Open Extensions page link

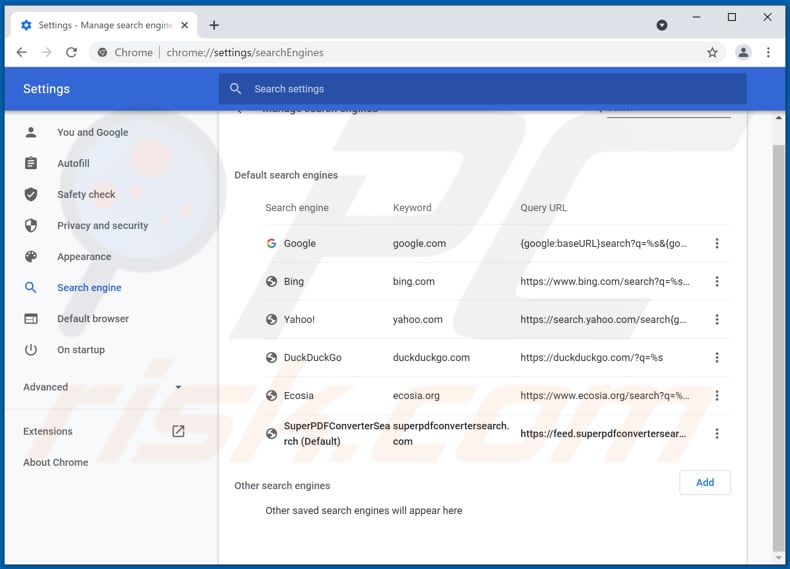(x=48, y=431)
